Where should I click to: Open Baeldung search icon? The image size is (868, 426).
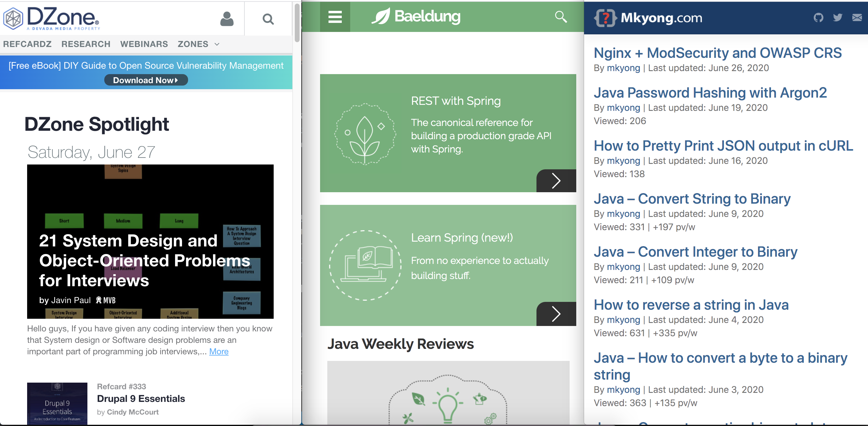click(561, 17)
